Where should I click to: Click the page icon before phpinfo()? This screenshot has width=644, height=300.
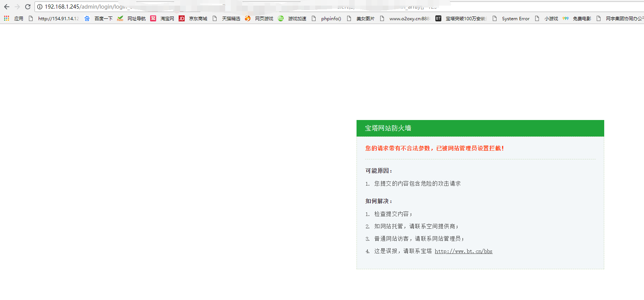tap(314, 18)
